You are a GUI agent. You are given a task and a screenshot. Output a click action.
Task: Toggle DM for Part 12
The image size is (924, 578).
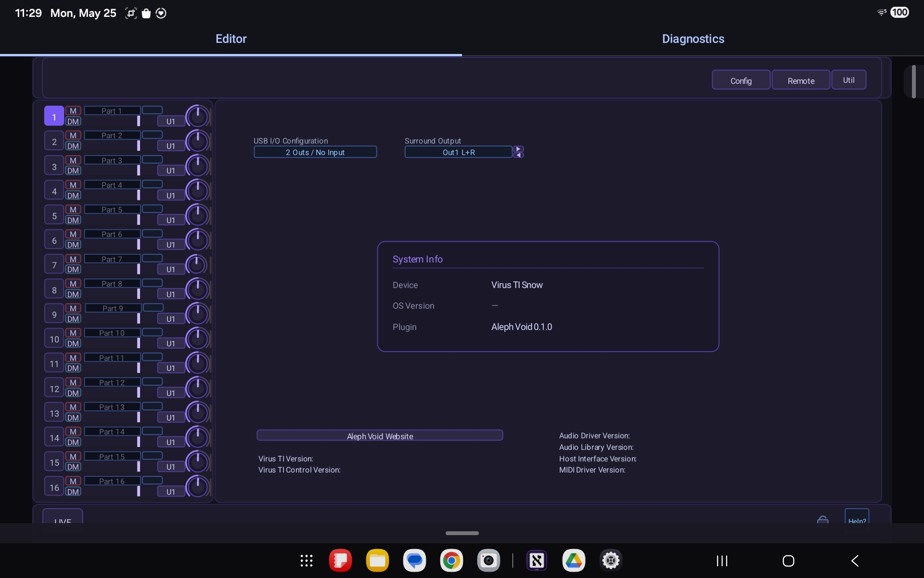pos(73,393)
